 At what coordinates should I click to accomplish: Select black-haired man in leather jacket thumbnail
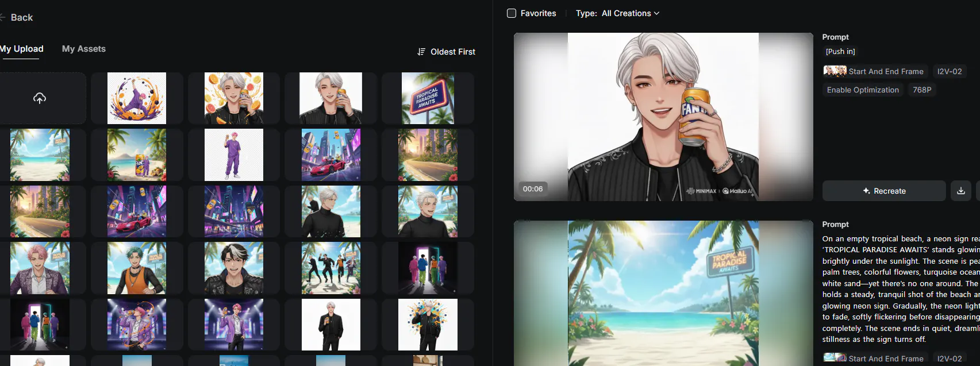click(x=234, y=268)
